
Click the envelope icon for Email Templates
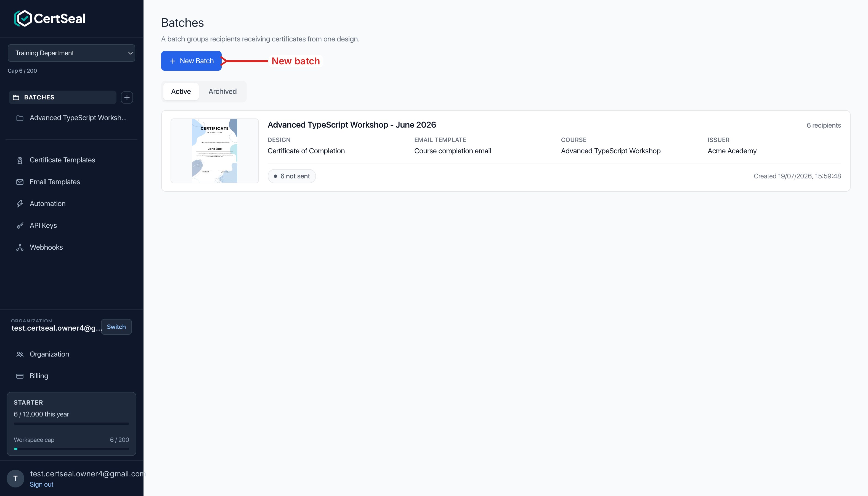pyautogui.click(x=20, y=182)
